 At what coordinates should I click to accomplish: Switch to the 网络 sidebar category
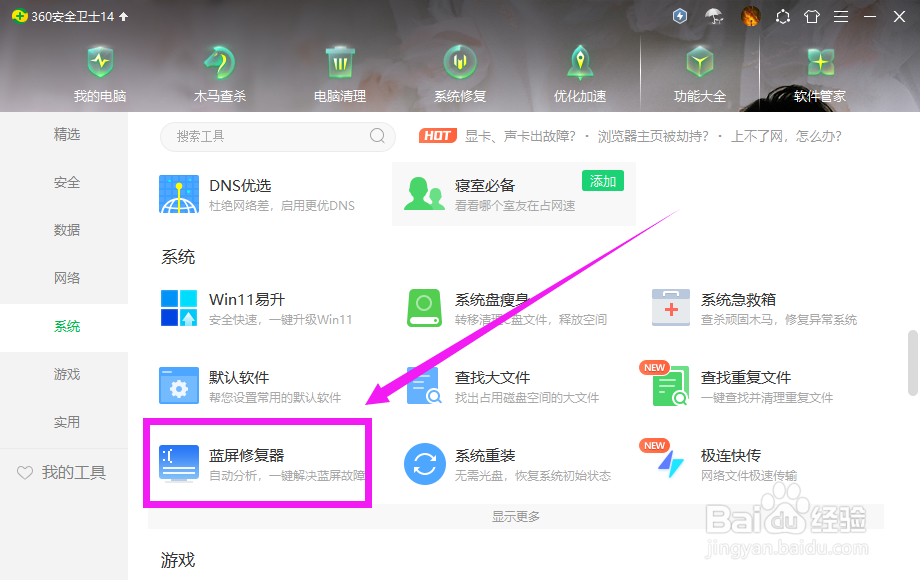pos(66,277)
